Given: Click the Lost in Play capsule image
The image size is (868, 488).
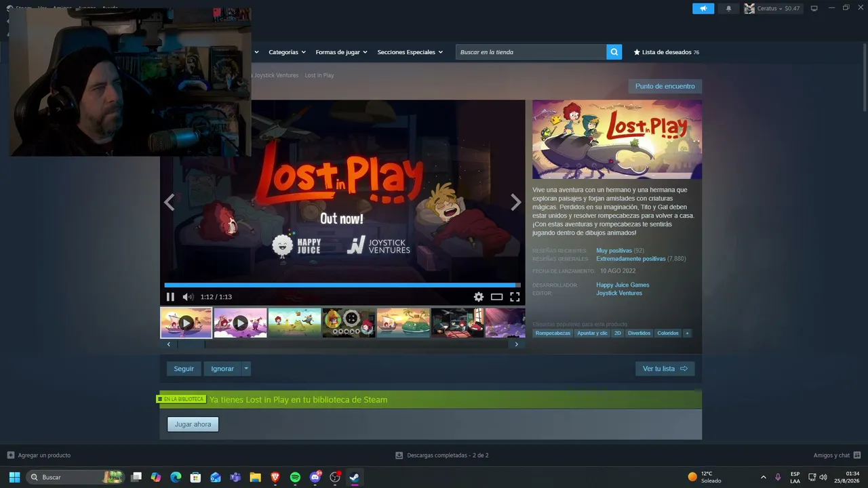Looking at the screenshot, I should coord(617,140).
